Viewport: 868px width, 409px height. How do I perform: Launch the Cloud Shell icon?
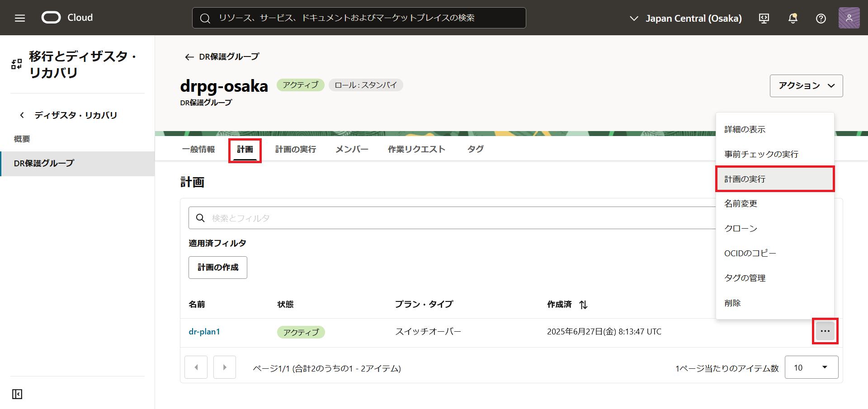pos(764,18)
